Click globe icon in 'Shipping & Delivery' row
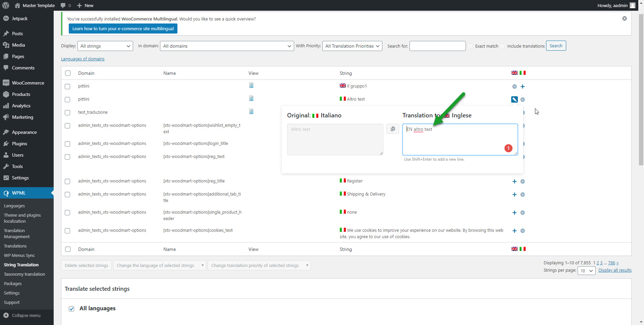Viewport: 644px width, 325px height. (x=523, y=195)
